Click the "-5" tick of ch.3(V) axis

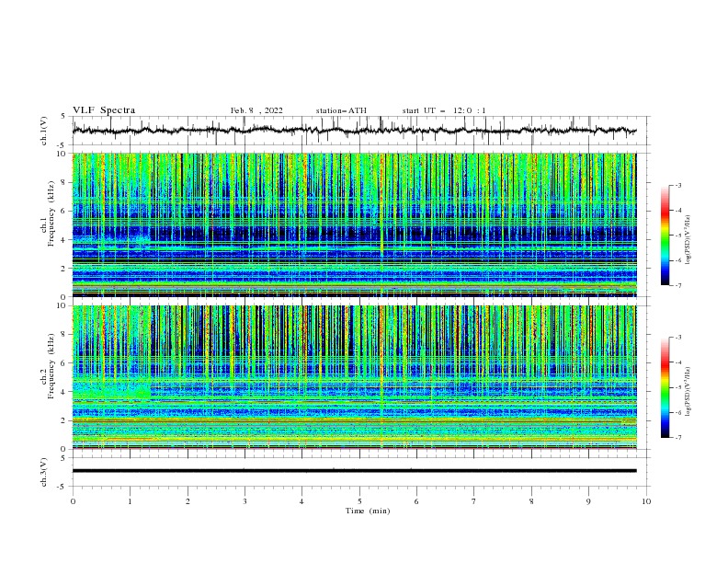[63, 487]
